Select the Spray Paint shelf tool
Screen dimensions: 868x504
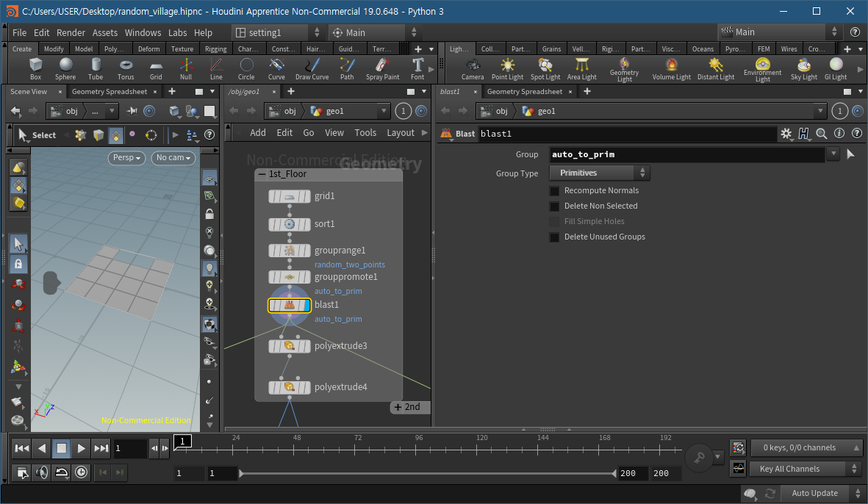point(382,68)
